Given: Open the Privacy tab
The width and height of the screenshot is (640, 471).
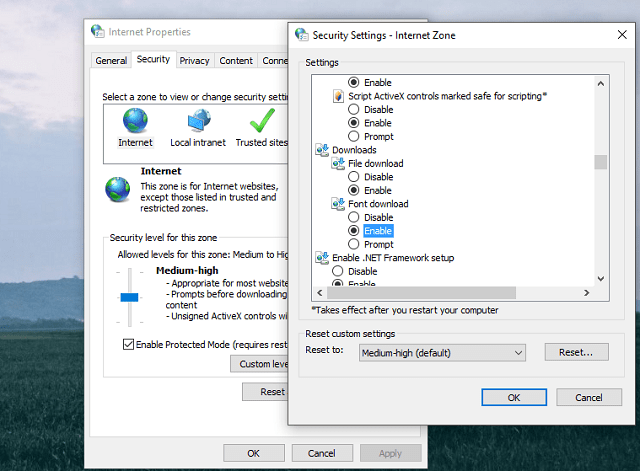Looking at the screenshot, I should pos(194,60).
